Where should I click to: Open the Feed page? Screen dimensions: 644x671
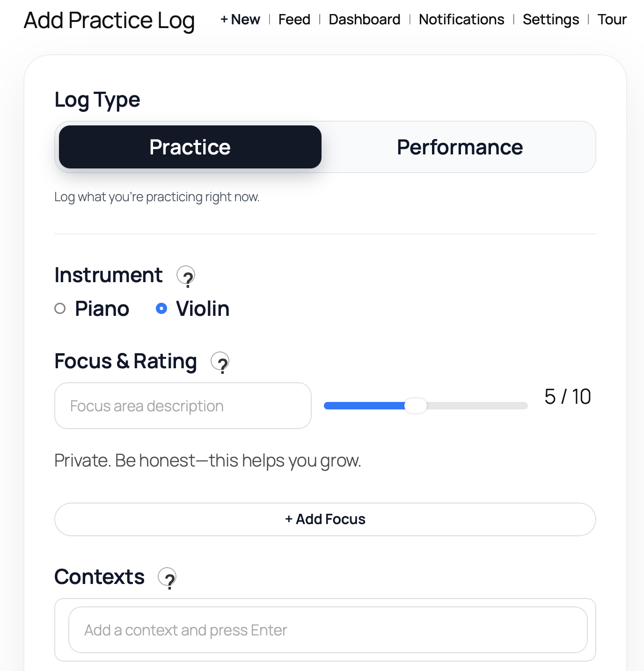point(294,20)
